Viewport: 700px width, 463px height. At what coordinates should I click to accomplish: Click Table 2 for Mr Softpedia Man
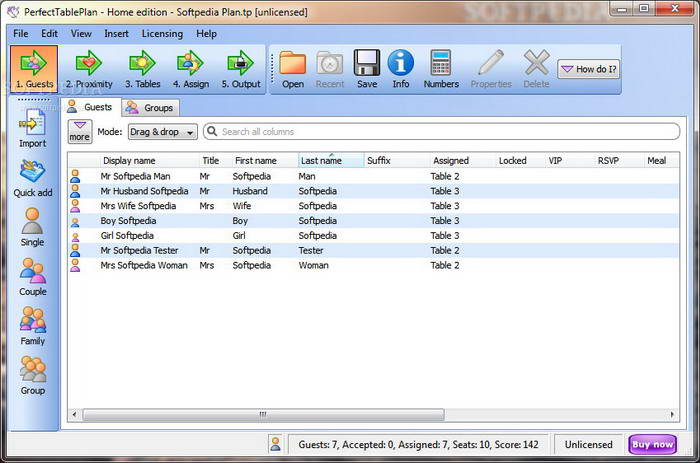[445, 176]
